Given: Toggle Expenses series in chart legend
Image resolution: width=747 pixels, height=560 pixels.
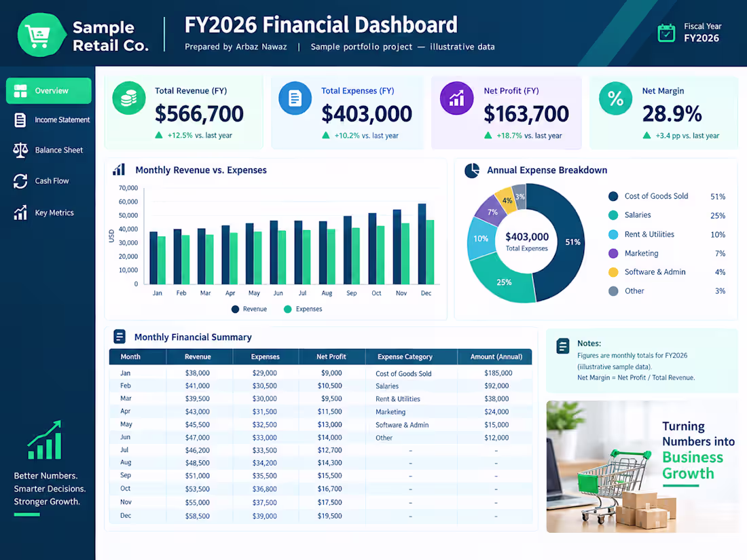Looking at the screenshot, I should (303, 309).
